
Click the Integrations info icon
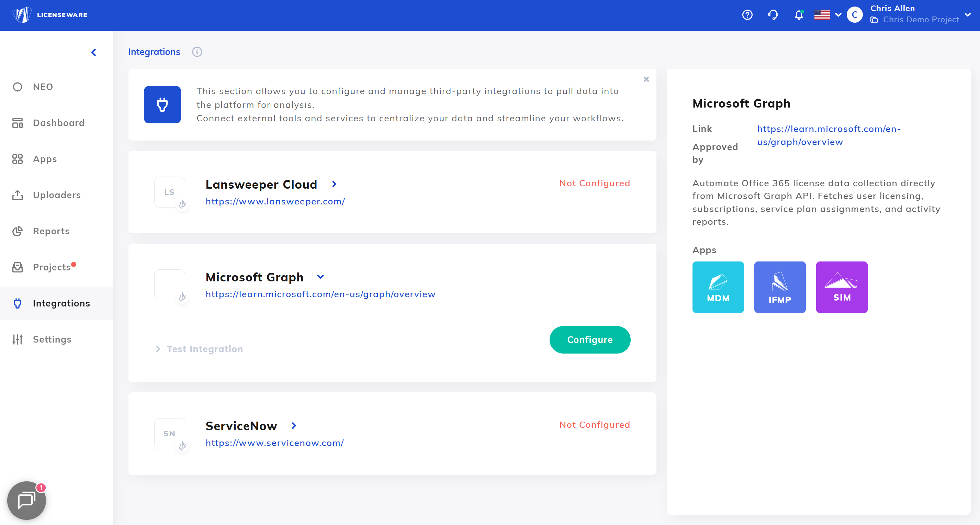pyautogui.click(x=197, y=52)
